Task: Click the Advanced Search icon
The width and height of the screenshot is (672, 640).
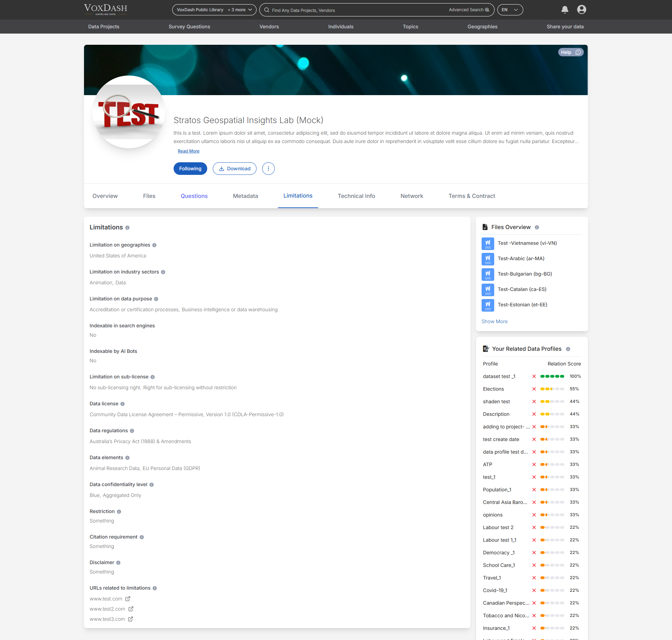Action: point(487,10)
